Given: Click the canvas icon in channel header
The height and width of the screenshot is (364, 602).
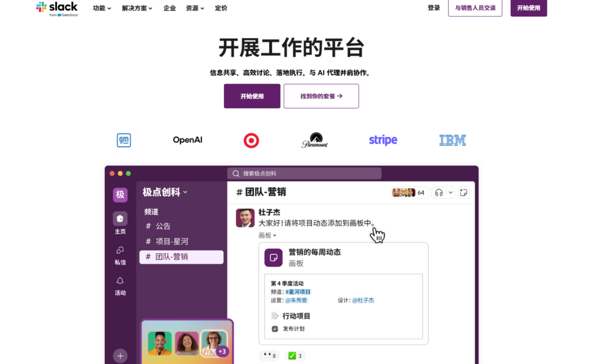Looking at the screenshot, I should 464,192.
